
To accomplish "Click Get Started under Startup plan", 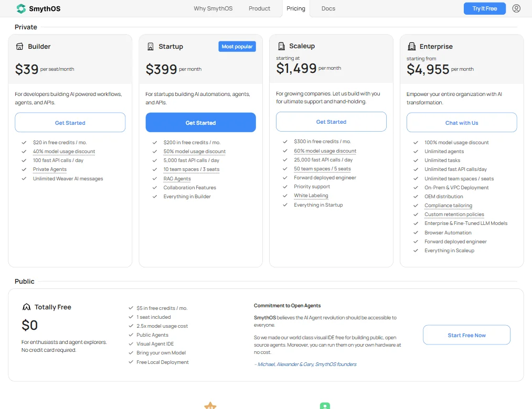I will 200,122.
